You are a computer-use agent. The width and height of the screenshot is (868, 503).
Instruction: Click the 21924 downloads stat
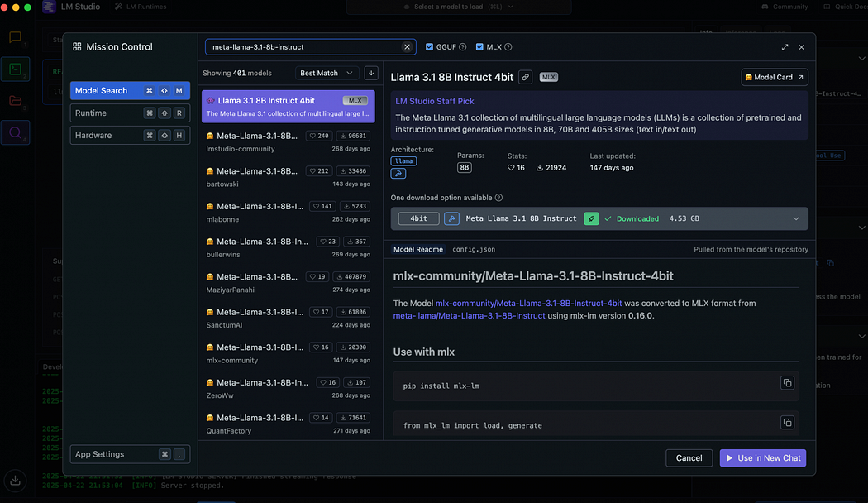click(551, 168)
